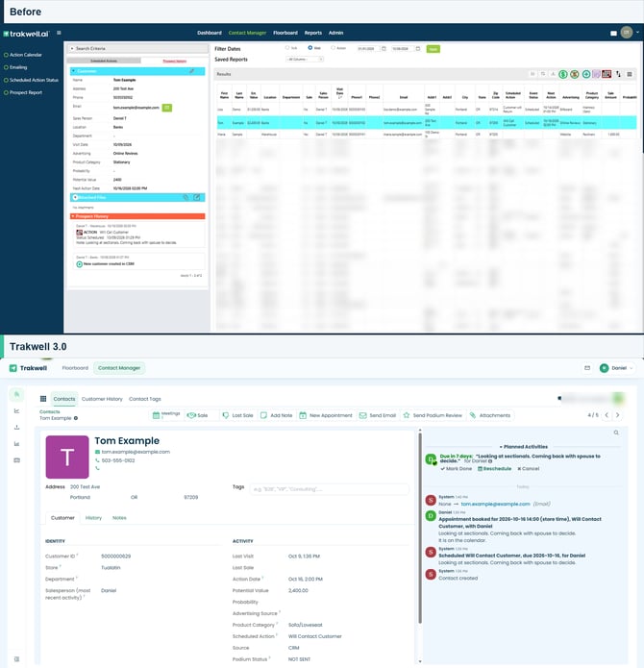This screenshot has width=644, height=668.
Task: Click the list menu icon in Results toolbar
Action: tap(630, 74)
